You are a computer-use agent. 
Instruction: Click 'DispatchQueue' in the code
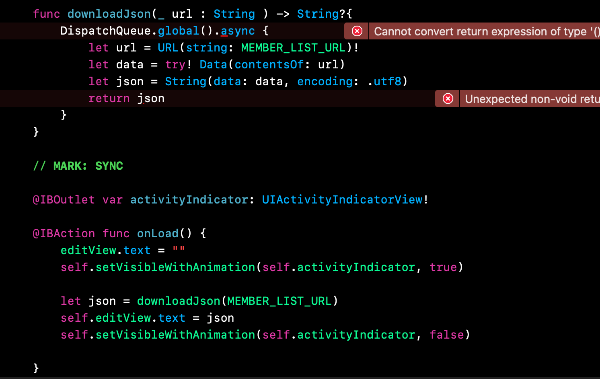tap(105, 31)
